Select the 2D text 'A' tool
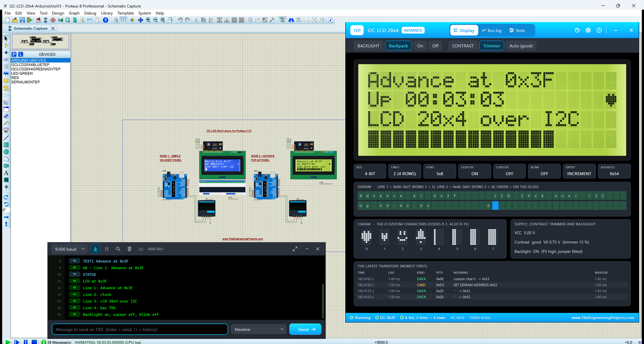The image size is (644, 344). [x=6, y=173]
